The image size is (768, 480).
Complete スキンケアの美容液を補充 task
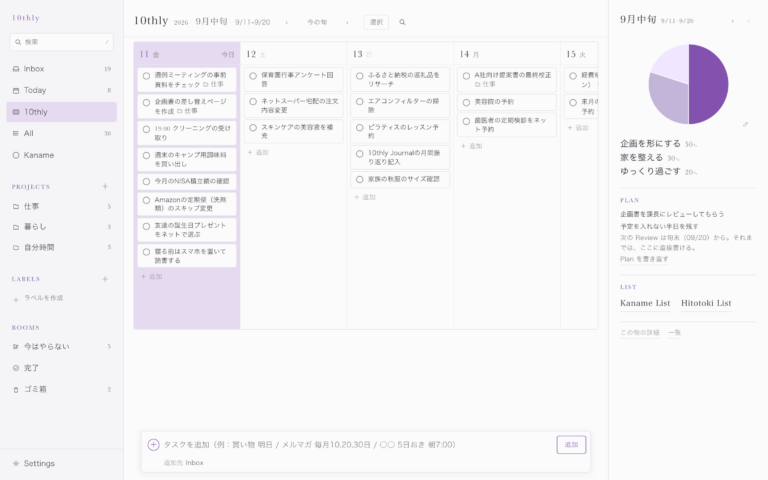coord(253,128)
